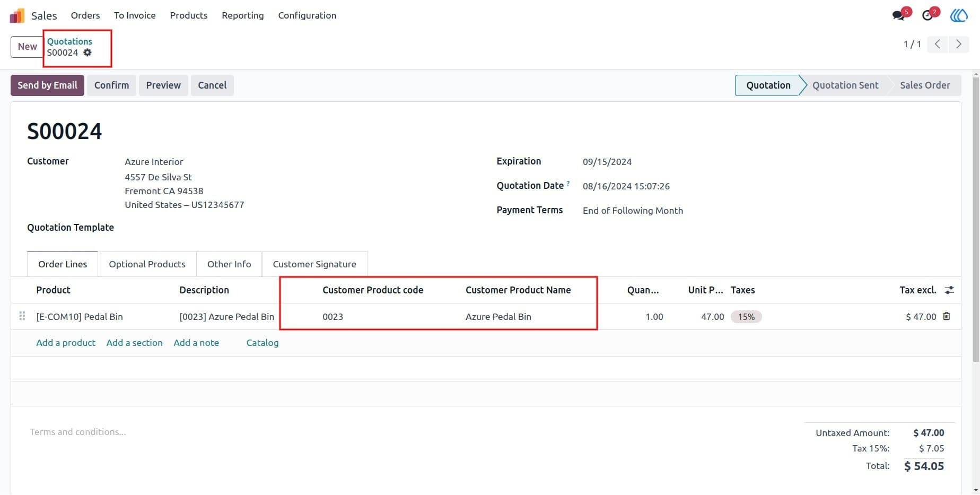Open the Orders menu
Image resolution: width=980 pixels, height=495 pixels.
[x=85, y=15]
